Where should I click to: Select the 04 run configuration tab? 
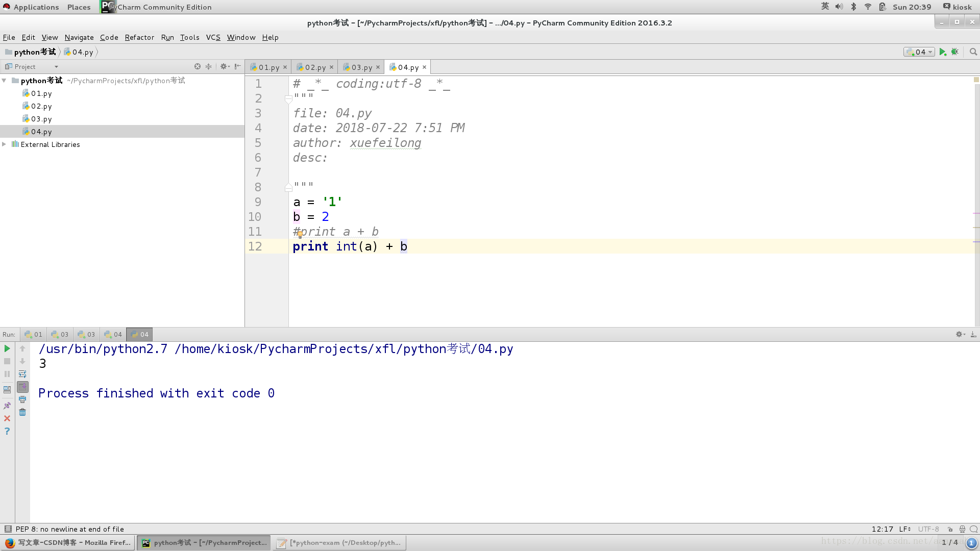pos(139,334)
